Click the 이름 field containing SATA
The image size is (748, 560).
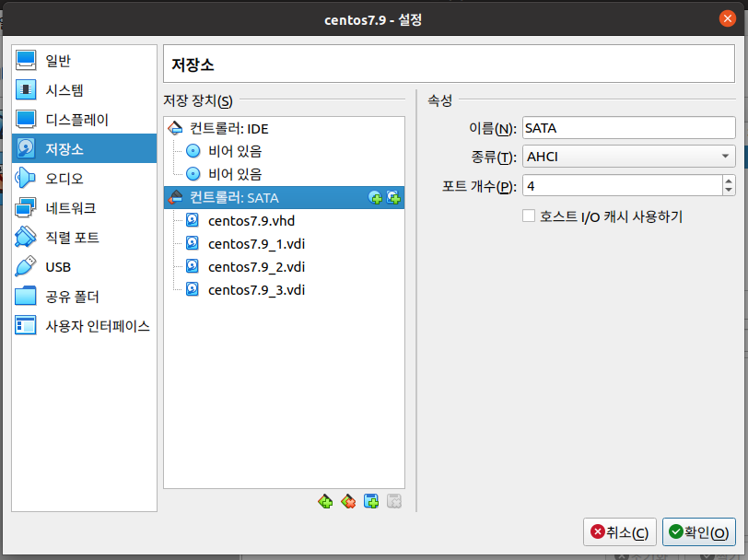click(x=629, y=128)
